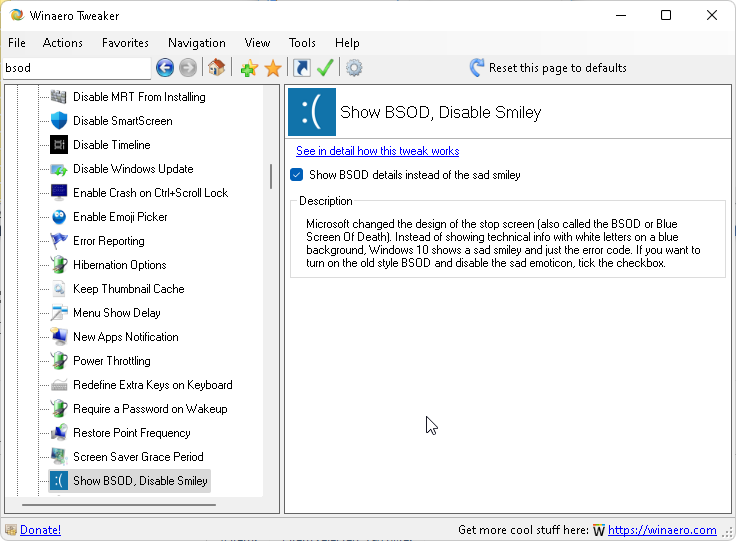Select Show BSOD, Disable Smiley tree text
Screen dimensions: 736x541
pos(140,480)
